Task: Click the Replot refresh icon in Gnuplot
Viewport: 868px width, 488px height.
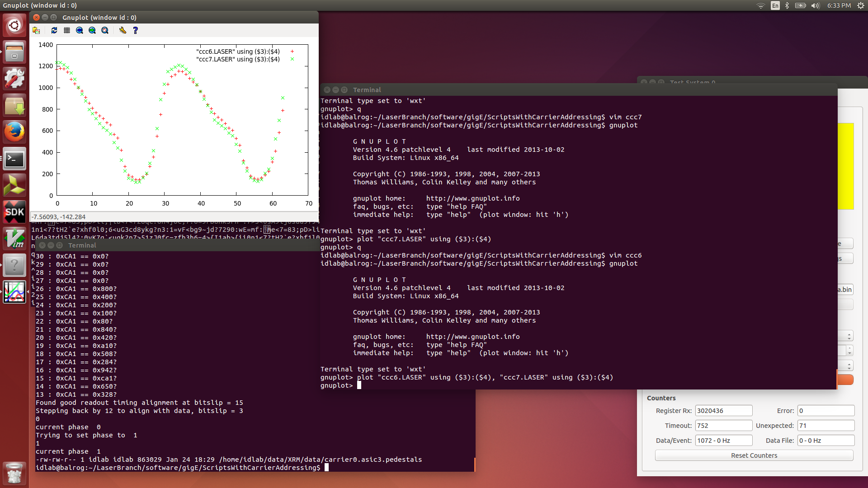Action: [54, 30]
